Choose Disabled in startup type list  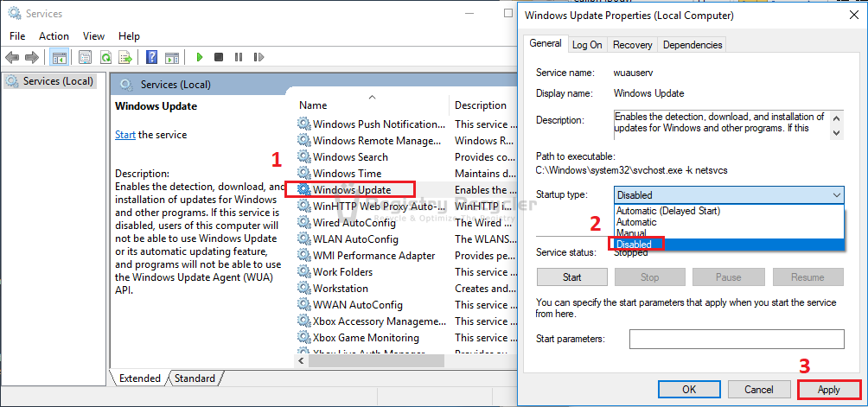pos(729,244)
